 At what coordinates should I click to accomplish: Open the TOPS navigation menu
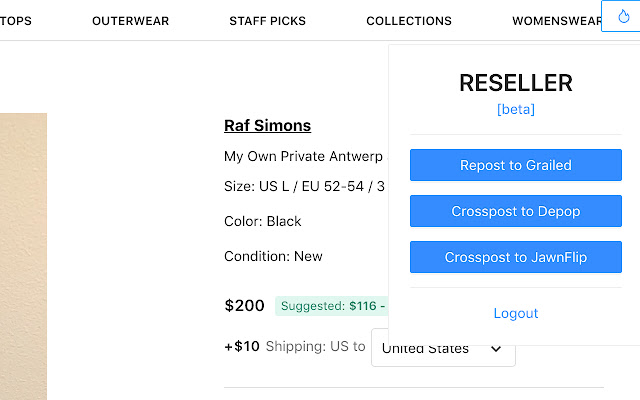pyautogui.click(x=16, y=21)
